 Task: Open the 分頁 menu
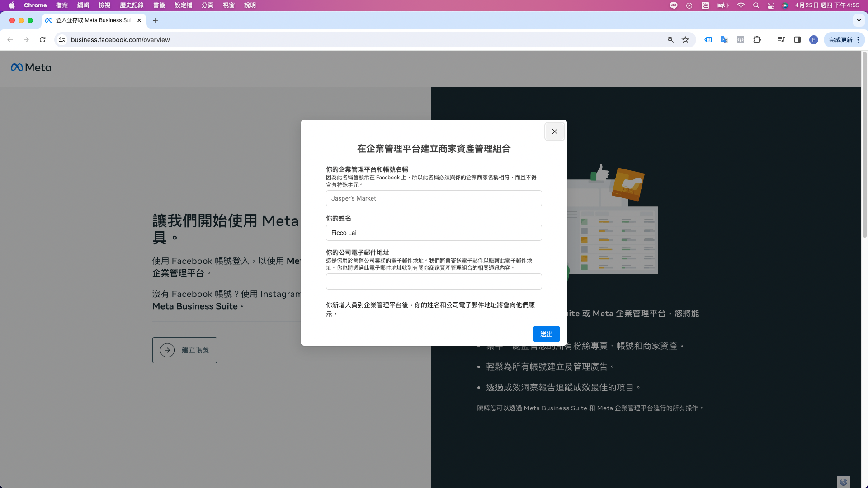coord(208,5)
